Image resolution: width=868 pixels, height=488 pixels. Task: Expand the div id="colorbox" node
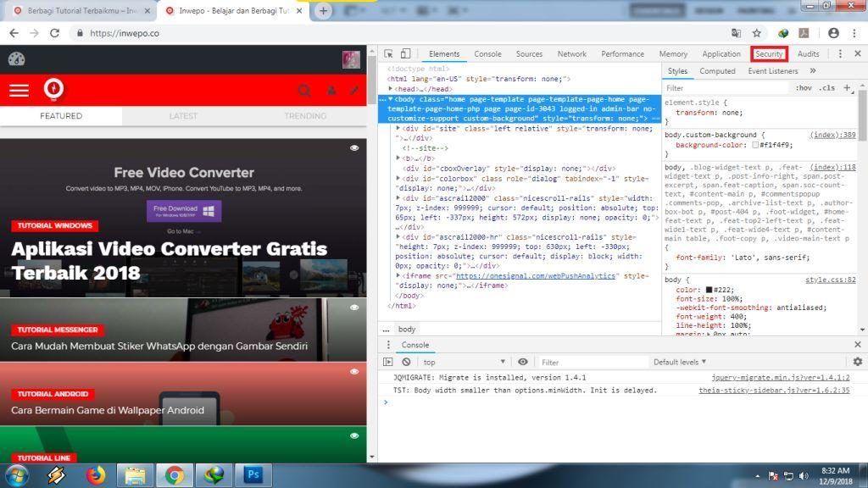tap(398, 178)
